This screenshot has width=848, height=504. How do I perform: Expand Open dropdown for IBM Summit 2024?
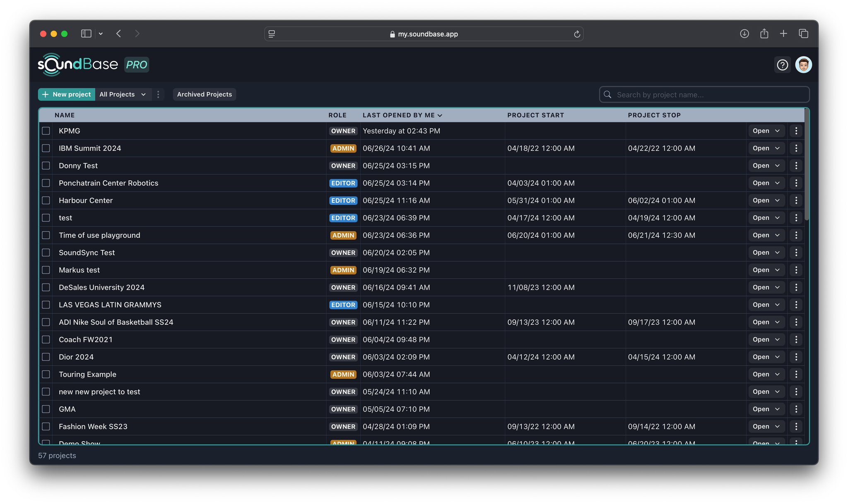(x=766, y=148)
